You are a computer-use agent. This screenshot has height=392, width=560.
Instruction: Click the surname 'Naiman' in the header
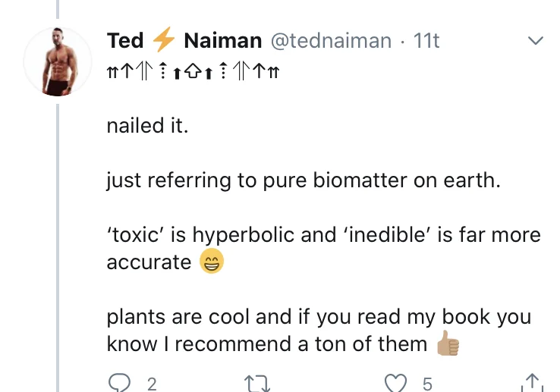(x=223, y=40)
